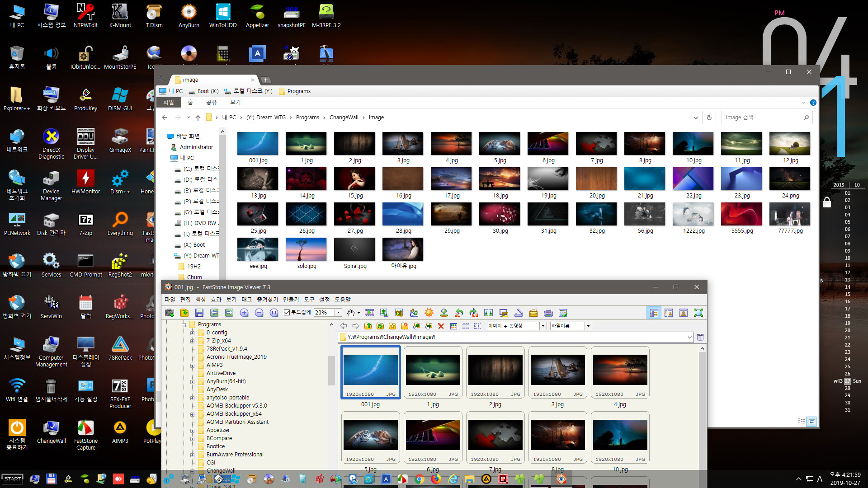Viewport: 868px width, 488px height.
Task: Click the compare images icon in FastStone
Action: [489, 313]
